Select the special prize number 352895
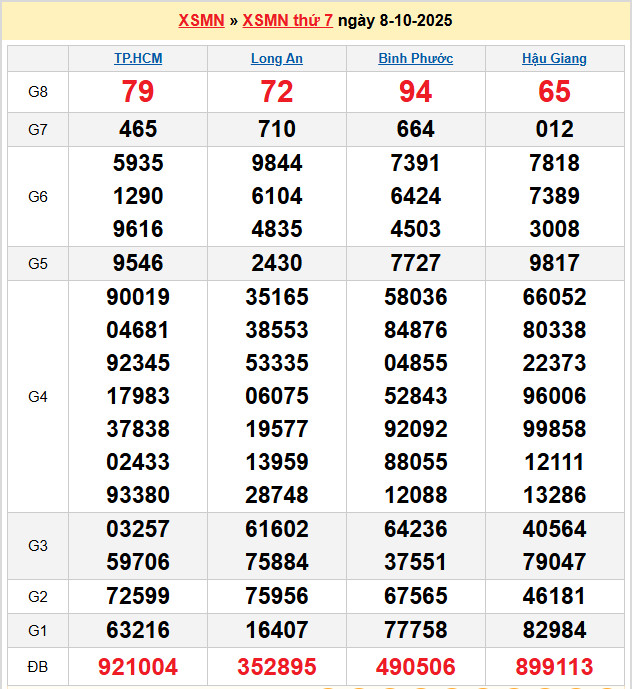This screenshot has width=632, height=689. click(277, 667)
